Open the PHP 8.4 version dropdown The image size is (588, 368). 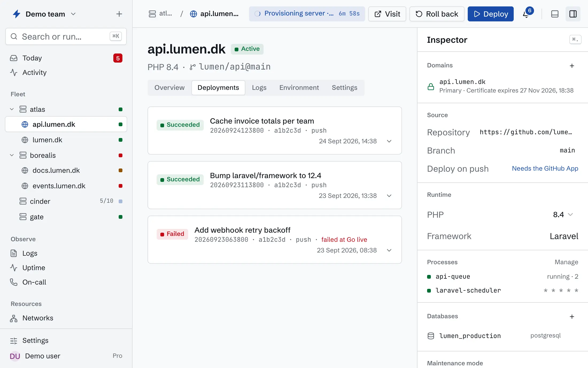[x=563, y=214]
